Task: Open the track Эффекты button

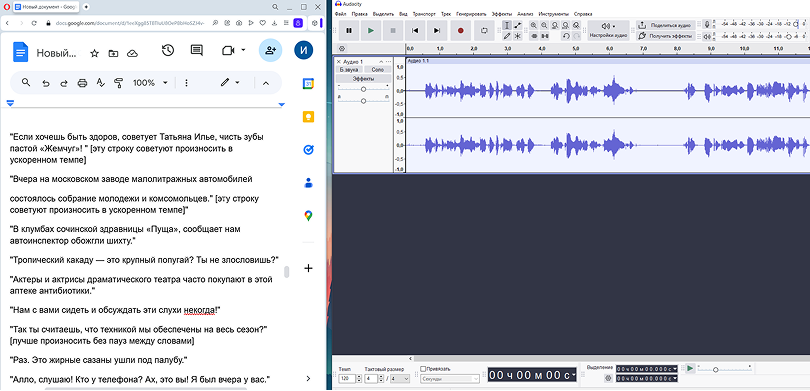Action: click(x=364, y=79)
